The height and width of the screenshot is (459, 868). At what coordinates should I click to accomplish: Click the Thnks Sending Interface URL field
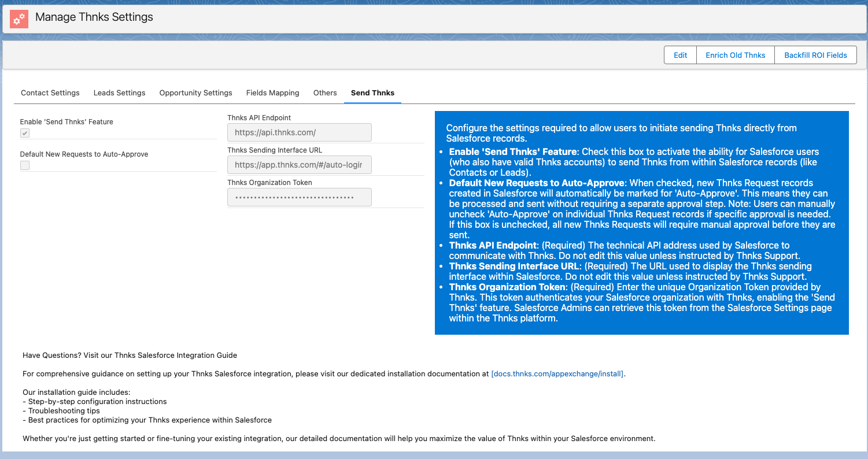point(300,165)
